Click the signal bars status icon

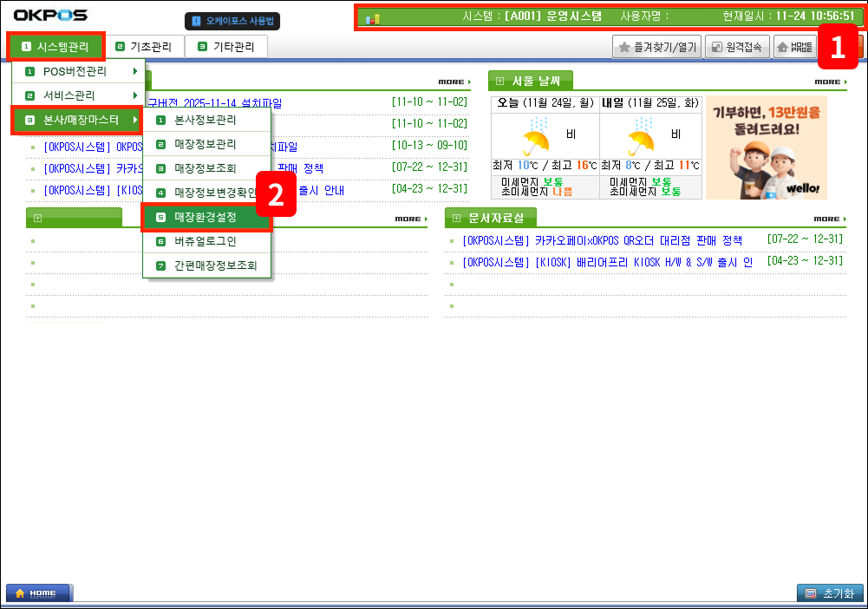pyautogui.click(x=373, y=18)
